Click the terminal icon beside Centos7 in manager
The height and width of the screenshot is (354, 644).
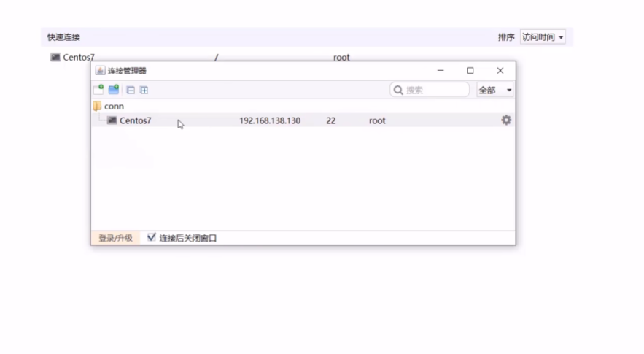click(x=112, y=120)
